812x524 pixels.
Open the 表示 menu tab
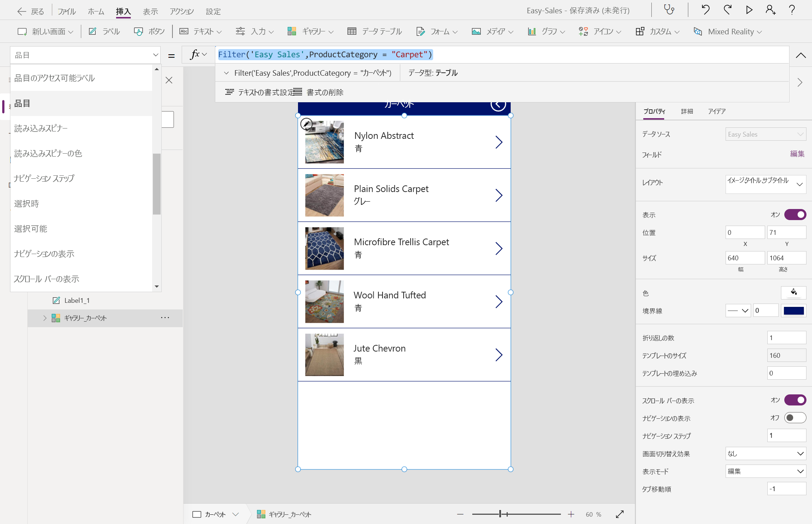click(x=150, y=11)
